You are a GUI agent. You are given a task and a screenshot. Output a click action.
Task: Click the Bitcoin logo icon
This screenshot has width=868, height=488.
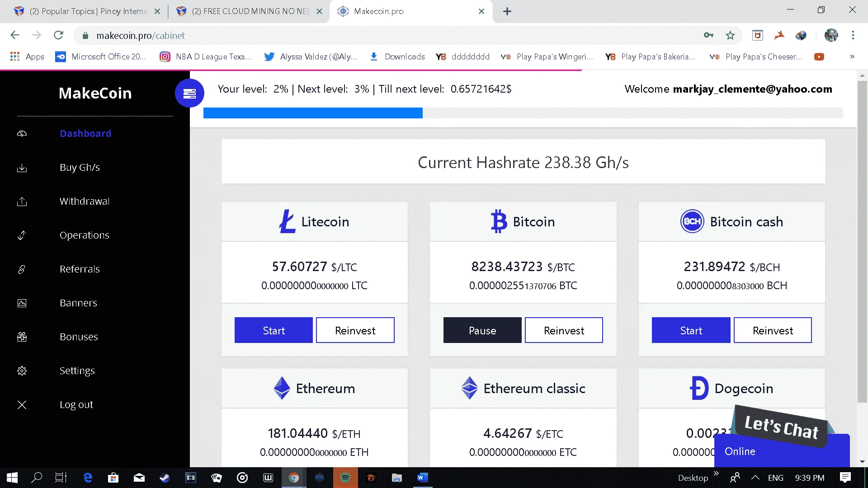pyautogui.click(x=499, y=221)
